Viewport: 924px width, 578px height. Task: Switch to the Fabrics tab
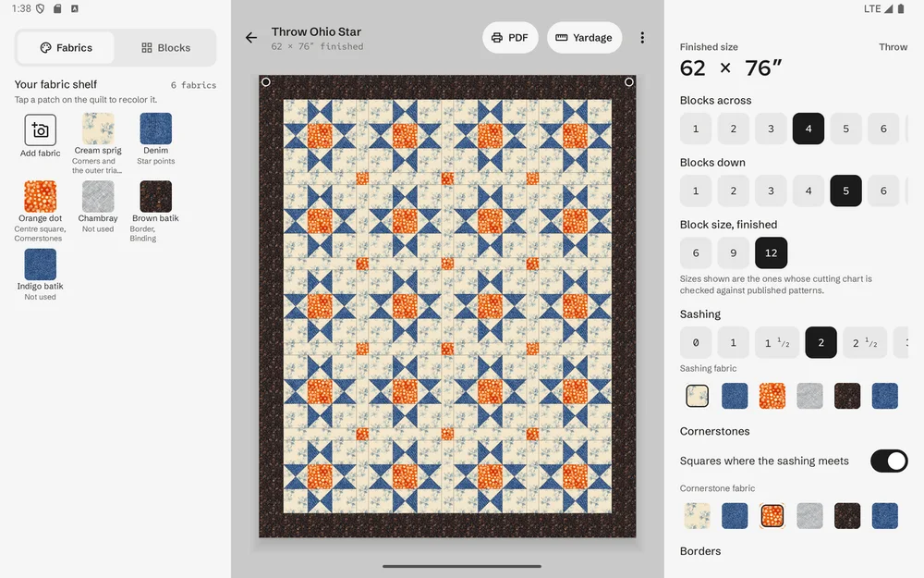pos(66,48)
